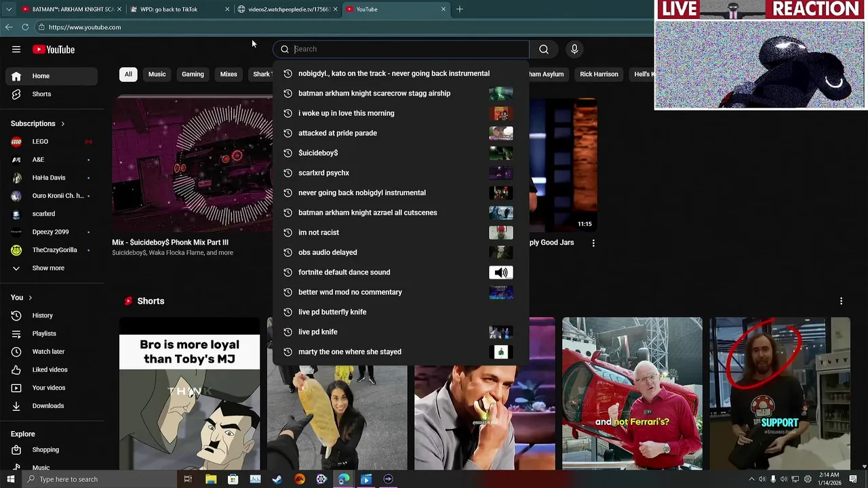Image resolution: width=868 pixels, height=488 pixels.
Task: Open the $uicideboy$ Phonk Mix thumbnail
Action: point(193,164)
